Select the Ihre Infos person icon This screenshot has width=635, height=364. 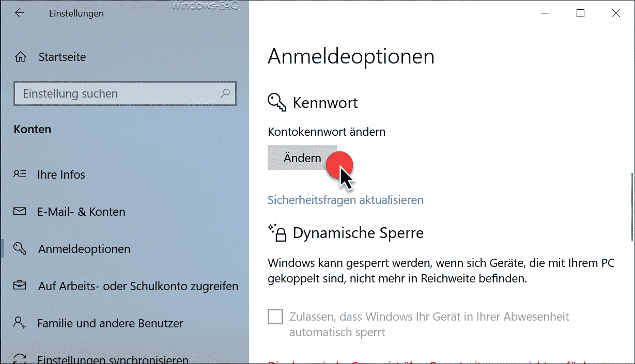[20, 175]
